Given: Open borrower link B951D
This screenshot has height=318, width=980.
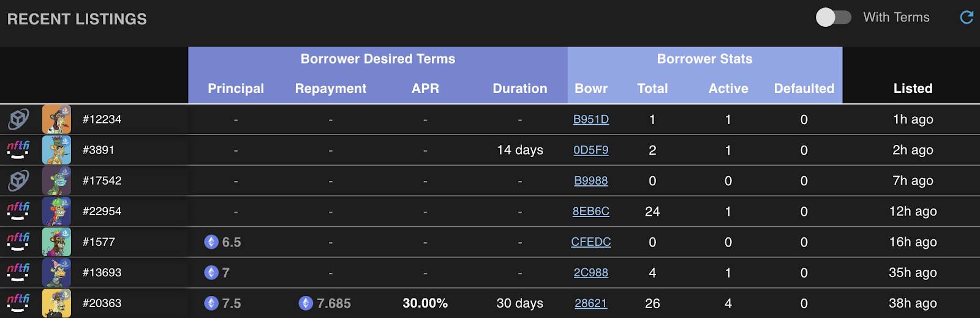Looking at the screenshot, I should (x=591, y=119).
